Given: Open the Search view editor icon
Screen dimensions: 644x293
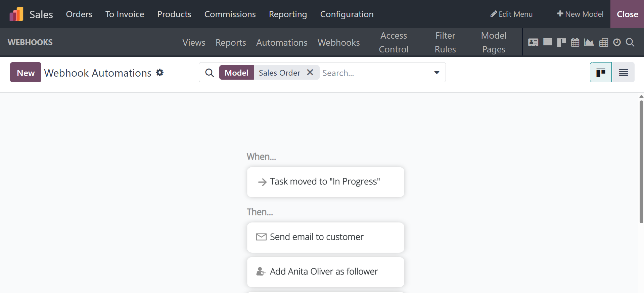Looking at the screenshot, I should 630,42.
